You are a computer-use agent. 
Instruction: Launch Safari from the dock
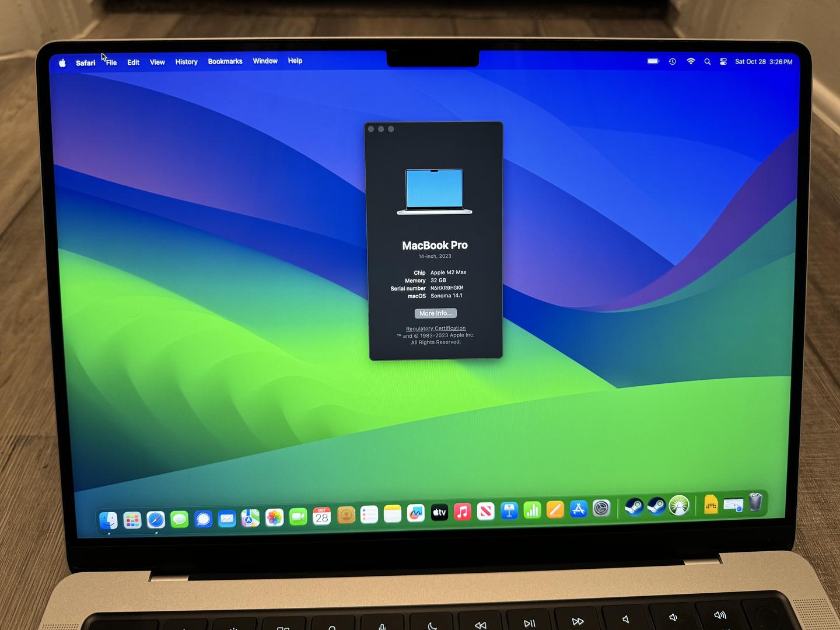click(156, 519)
